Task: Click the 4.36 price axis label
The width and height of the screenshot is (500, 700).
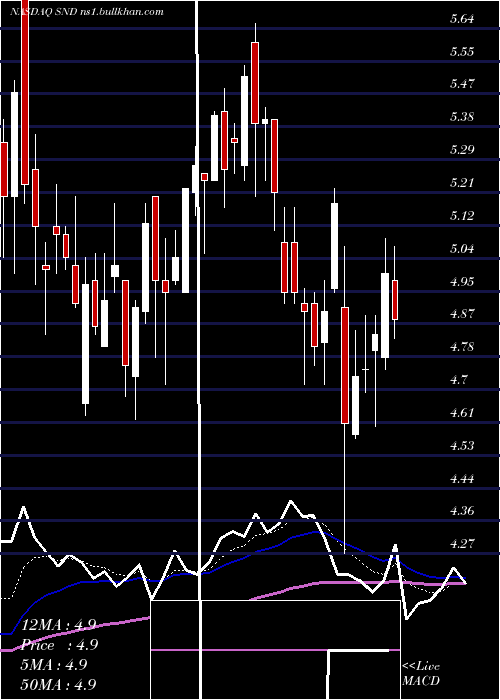Action: click(462, 511)
